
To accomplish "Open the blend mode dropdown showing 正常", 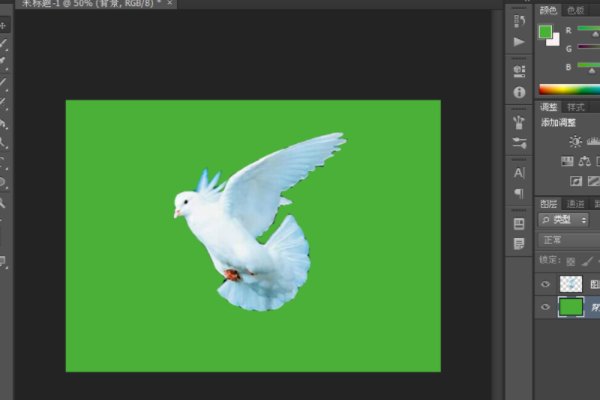I will [567, 240].
